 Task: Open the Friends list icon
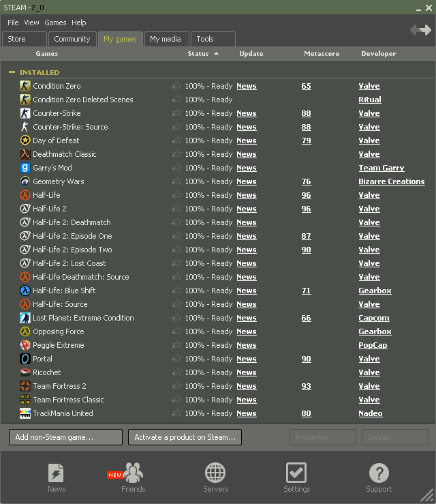133,473
